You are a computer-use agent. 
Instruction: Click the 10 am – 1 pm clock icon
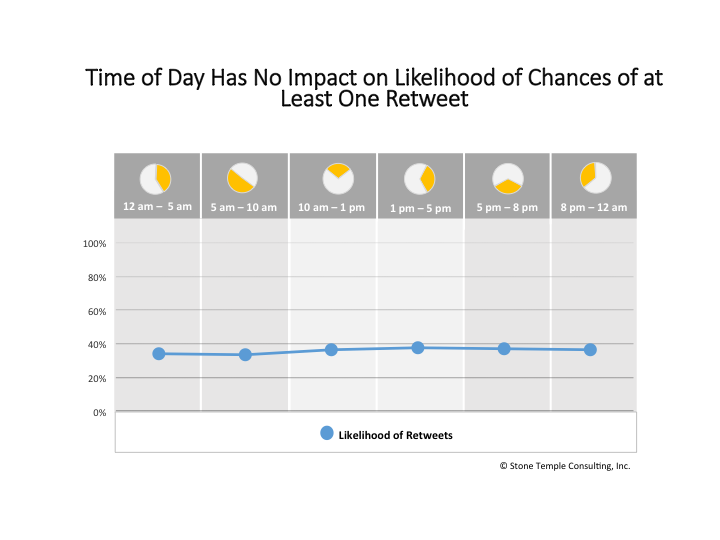(x=337, y=177)
